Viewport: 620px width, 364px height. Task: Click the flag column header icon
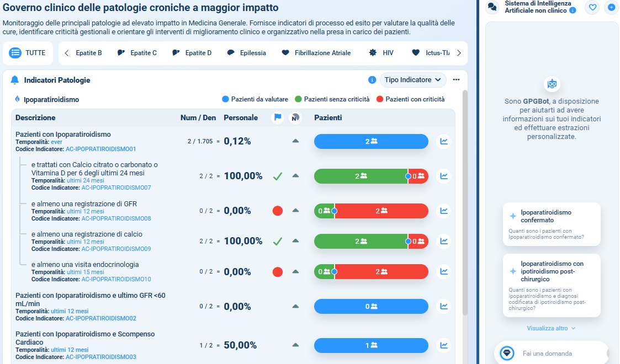pos(278,117)
